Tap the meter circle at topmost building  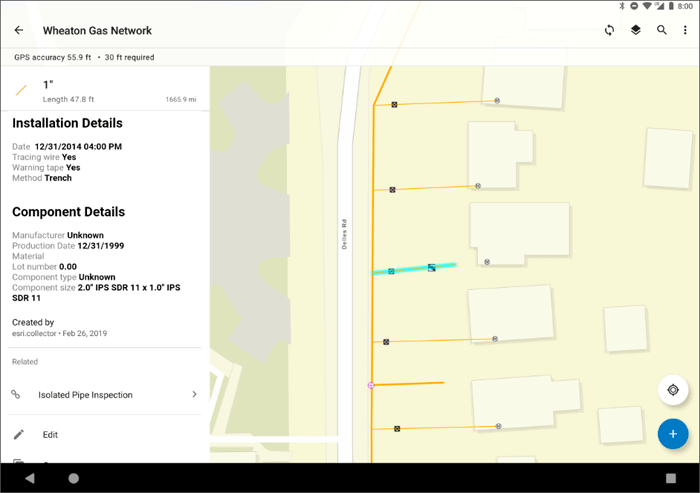pyautogui.click(x=497, y=101)
